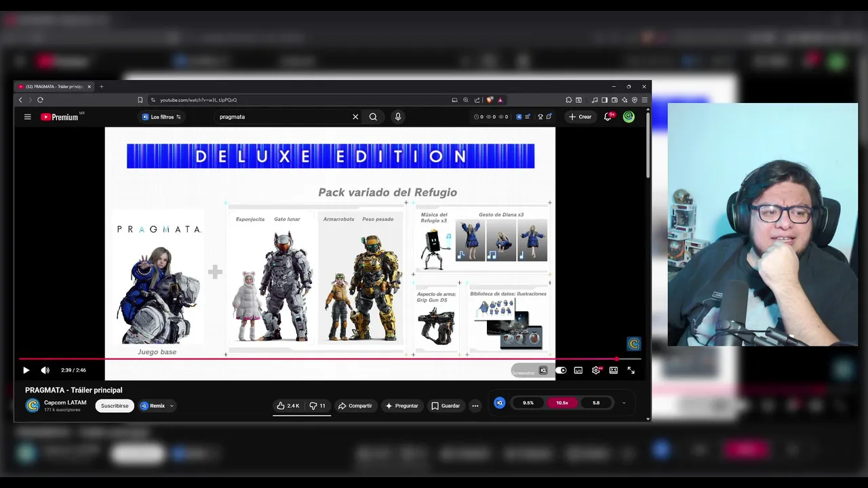
Task: Click the video title PRAGMATA - Tráiler principal
Action: click(x=74, y=390)
